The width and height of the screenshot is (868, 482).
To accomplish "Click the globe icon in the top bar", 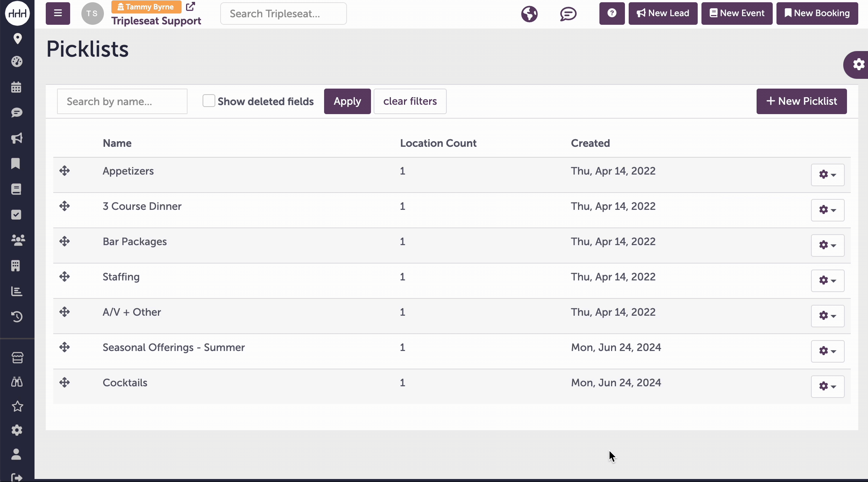I will click(529, 14).
